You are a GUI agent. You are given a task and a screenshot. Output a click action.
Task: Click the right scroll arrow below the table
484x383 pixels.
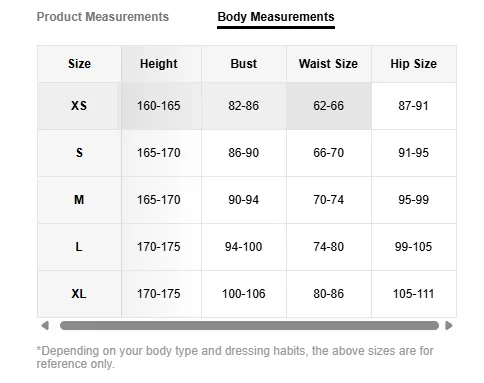coord(449,325)
